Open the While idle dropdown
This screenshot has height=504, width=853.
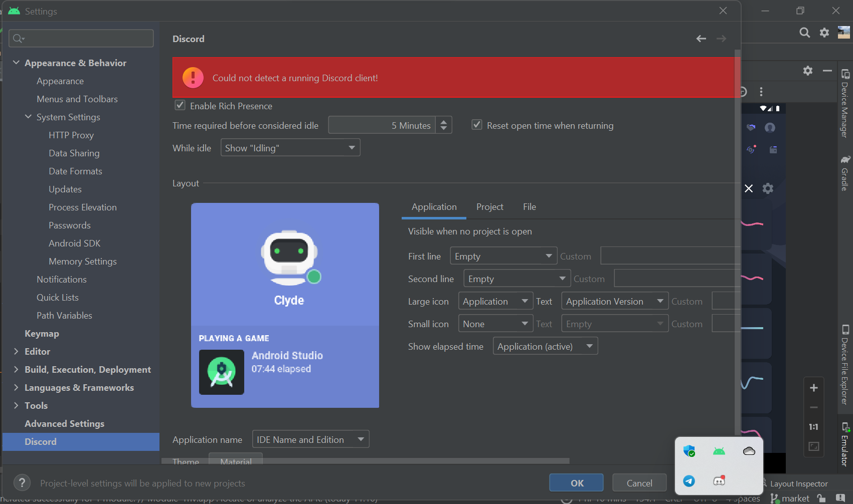point(290,147)
